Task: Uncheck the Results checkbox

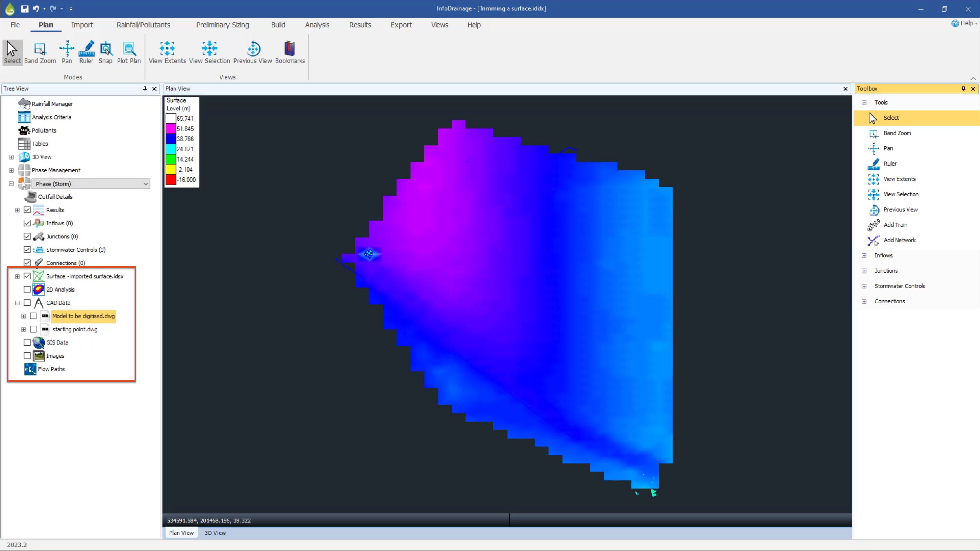Action: 27,210
